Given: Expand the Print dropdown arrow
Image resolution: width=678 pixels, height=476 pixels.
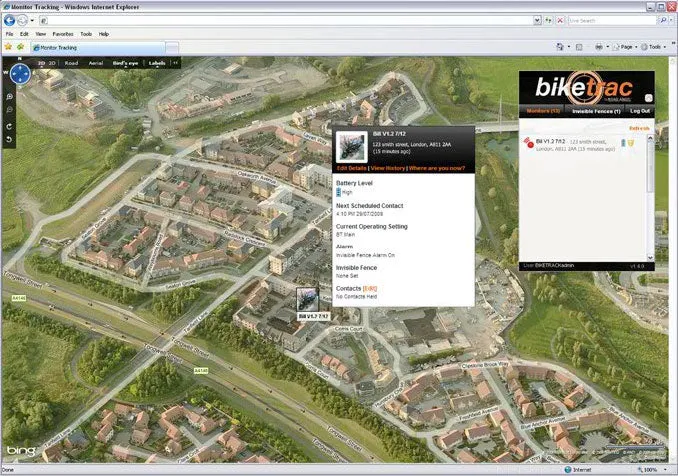Looking at the screenshot, I should point(608,47).
